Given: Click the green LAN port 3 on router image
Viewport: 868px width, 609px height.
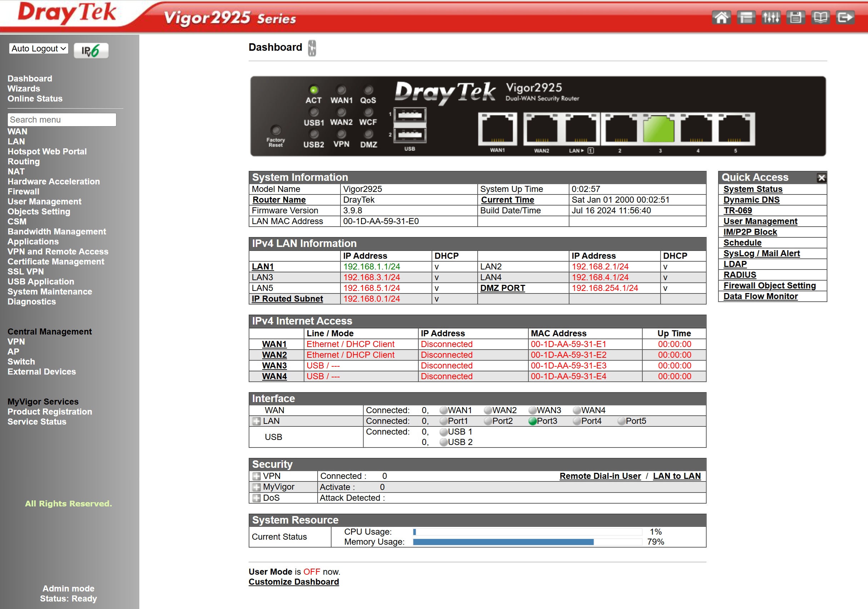Looking at the screenshot, I should point(659,129).
